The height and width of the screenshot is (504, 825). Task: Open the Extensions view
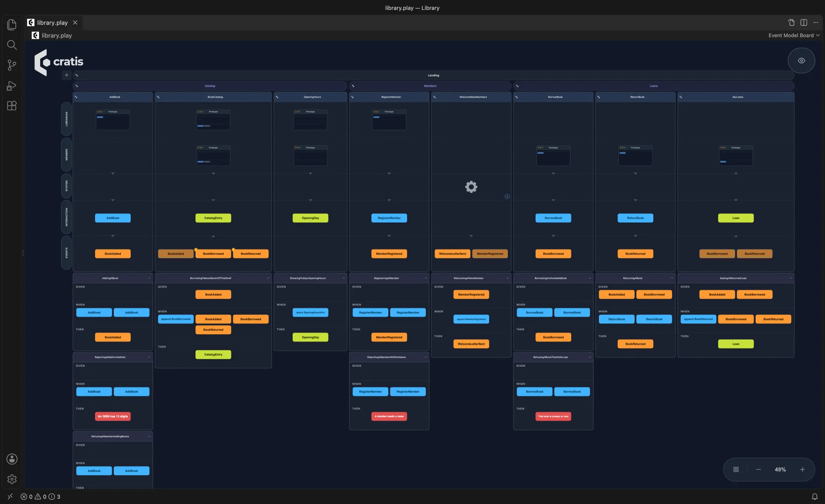click(x=12, y=106)
